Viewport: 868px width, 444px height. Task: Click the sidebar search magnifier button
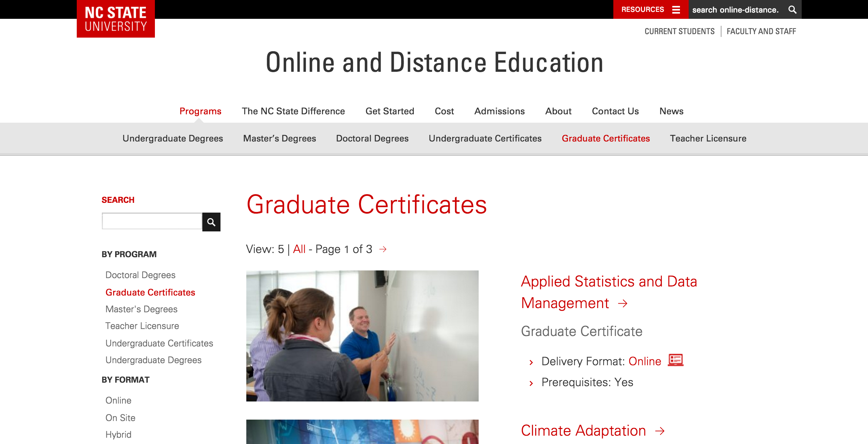point(211,222)
